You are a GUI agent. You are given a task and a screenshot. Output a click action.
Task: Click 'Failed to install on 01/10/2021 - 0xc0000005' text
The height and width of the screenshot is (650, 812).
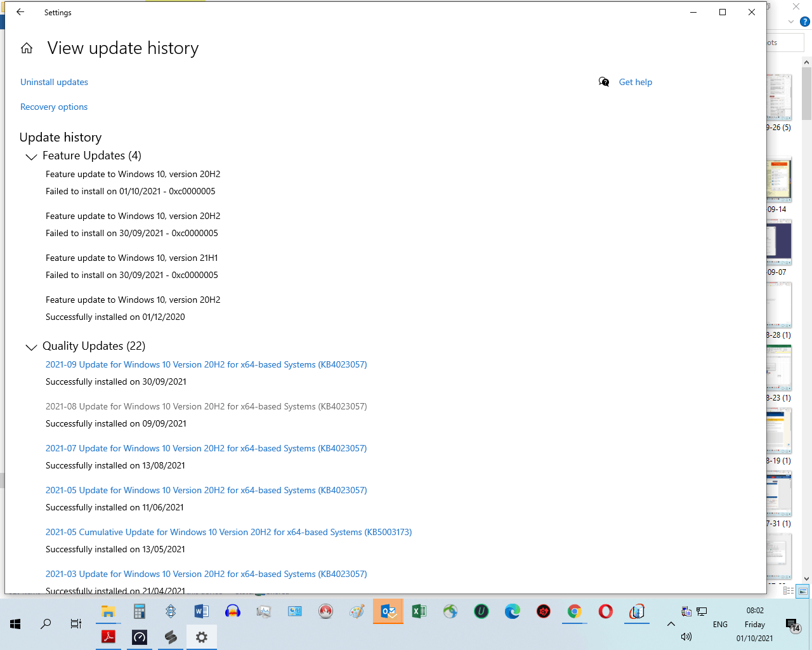(131, 191)
